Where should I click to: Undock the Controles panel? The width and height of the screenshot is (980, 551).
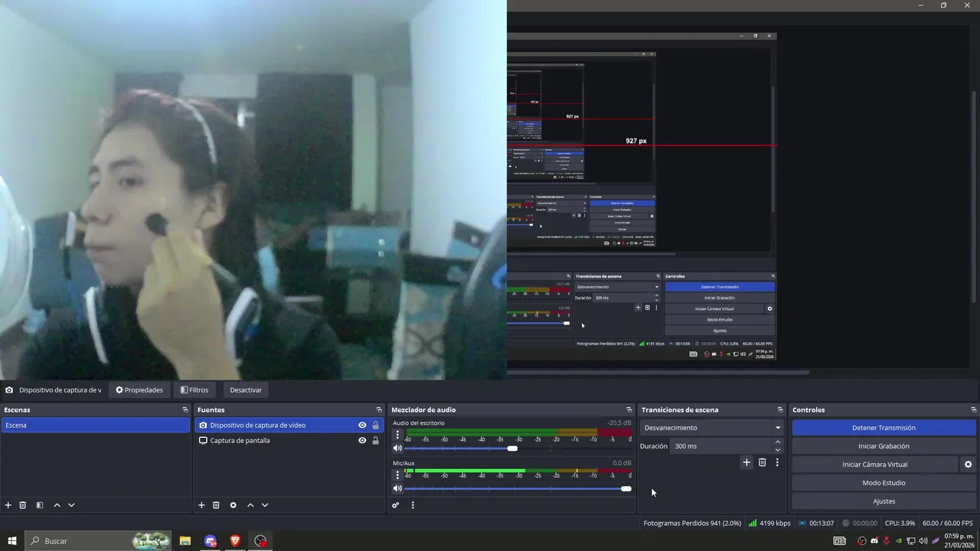tap(973, 410)
